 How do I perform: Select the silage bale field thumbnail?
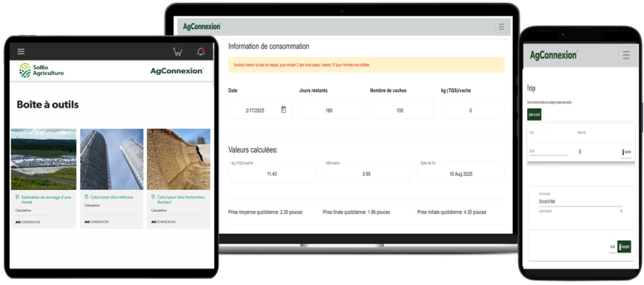tap(43, 159)
